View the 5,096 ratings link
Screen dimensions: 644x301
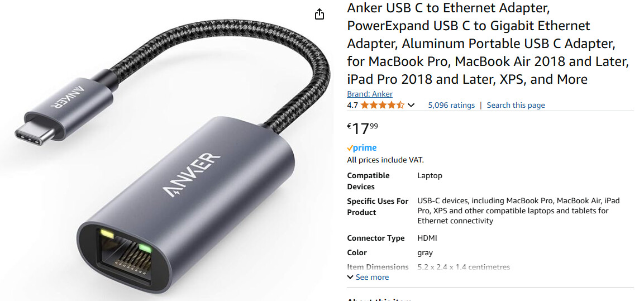pos(451,105)
